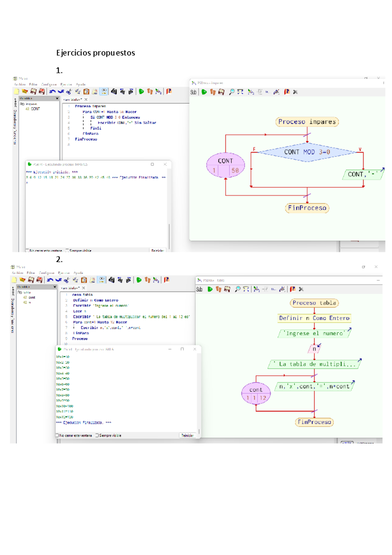
Task: Click the step-by-step feet icon in PSDraw impares toolbar
Action: [x=213, y=92]
